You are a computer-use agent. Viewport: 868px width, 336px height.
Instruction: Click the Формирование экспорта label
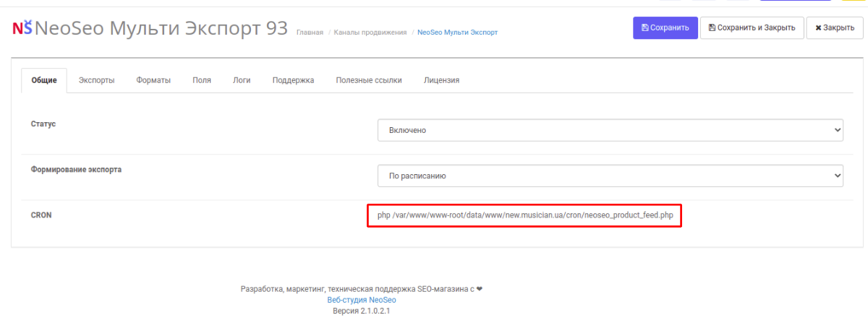point(76,170)
